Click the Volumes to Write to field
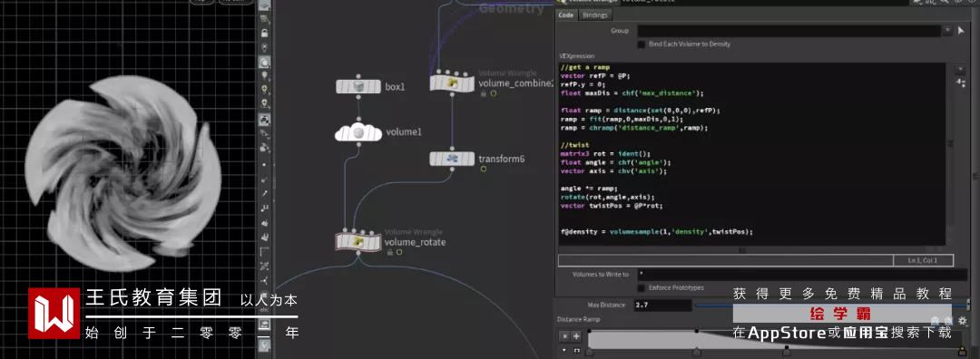 pyautogui.click(x=802, y=274)
